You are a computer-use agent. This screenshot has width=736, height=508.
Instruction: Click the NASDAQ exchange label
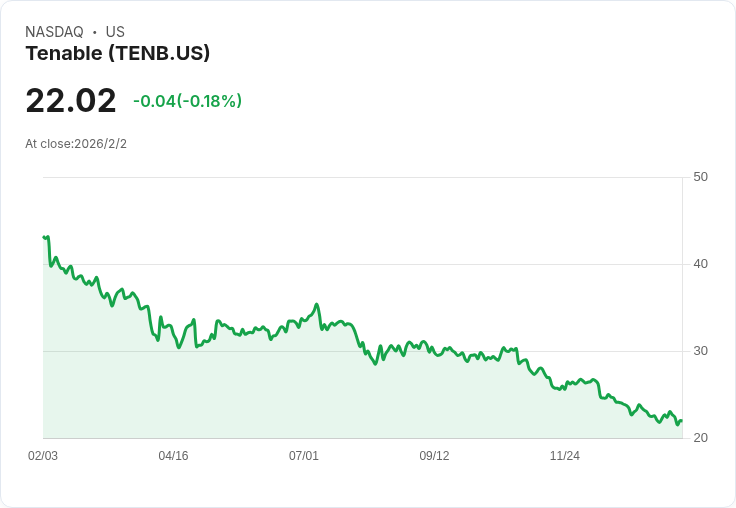coord(54,32)
